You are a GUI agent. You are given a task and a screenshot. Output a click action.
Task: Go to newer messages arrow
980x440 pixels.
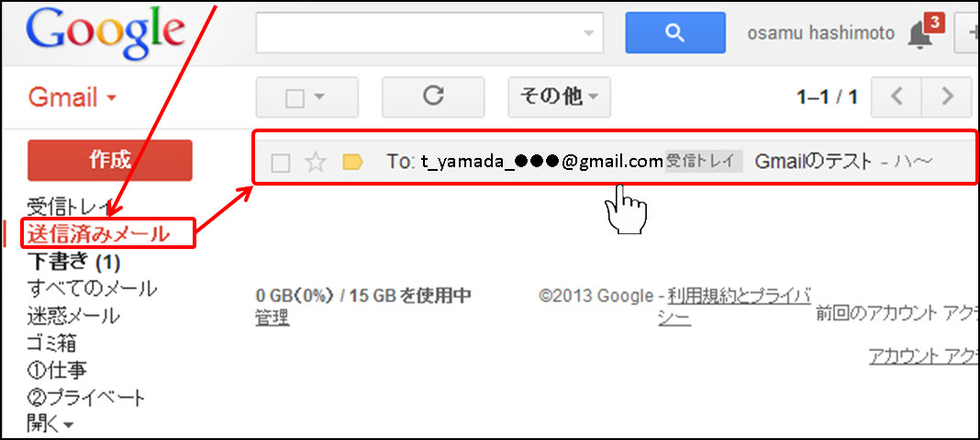point(897,97)
